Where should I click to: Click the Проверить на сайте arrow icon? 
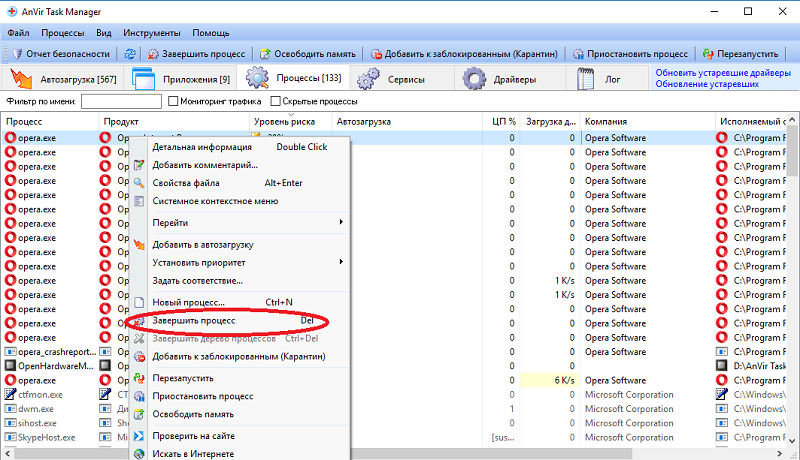point(139,436)
